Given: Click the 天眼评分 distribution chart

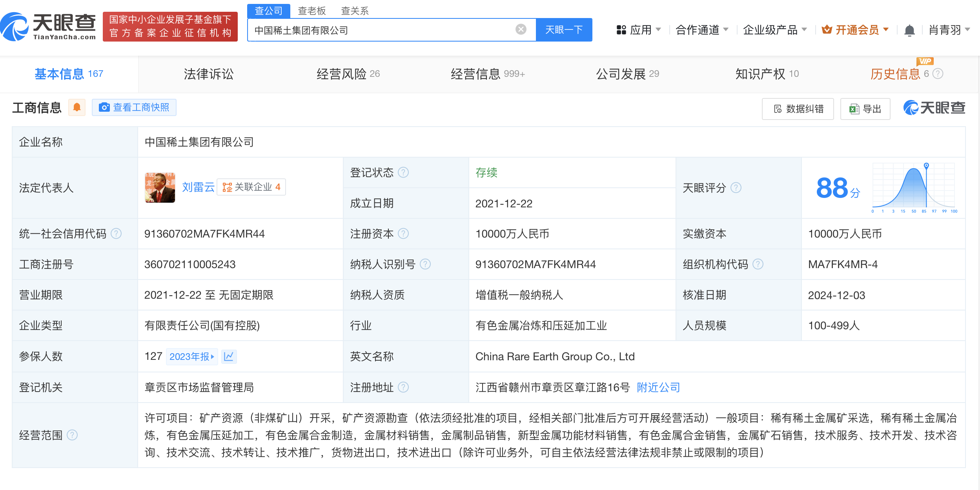Looking at the screenshot, I should [914, 187].
